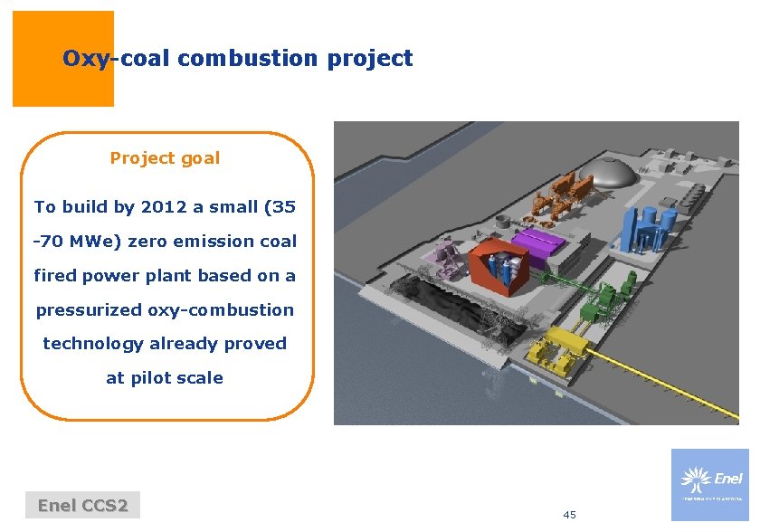Click the line "pressurized oxy-combustion"
The width and height of the screenshot is (760, 532).
[x=165, y=309]
